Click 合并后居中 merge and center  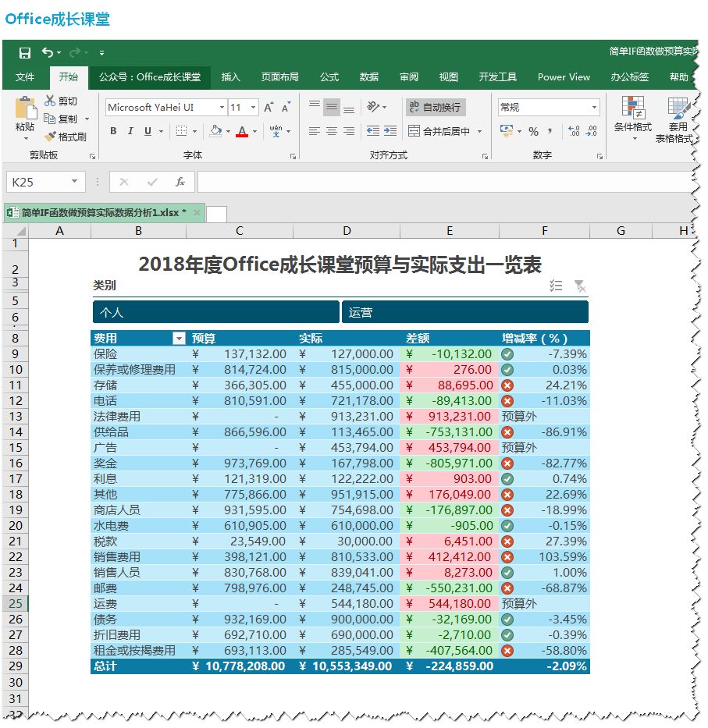tap(439, 131)
